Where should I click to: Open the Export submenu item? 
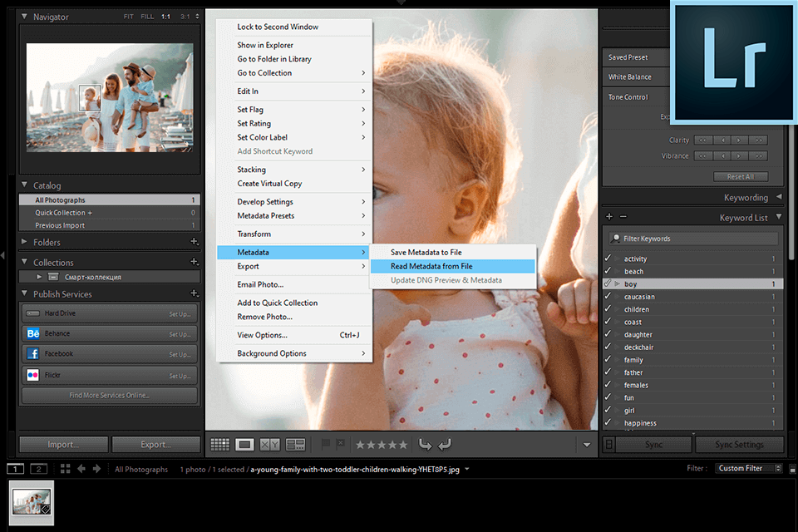[294, 266]
